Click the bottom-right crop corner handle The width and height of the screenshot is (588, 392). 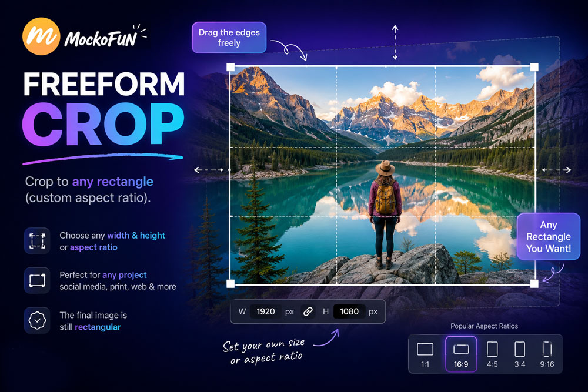[x=534, y=284]
